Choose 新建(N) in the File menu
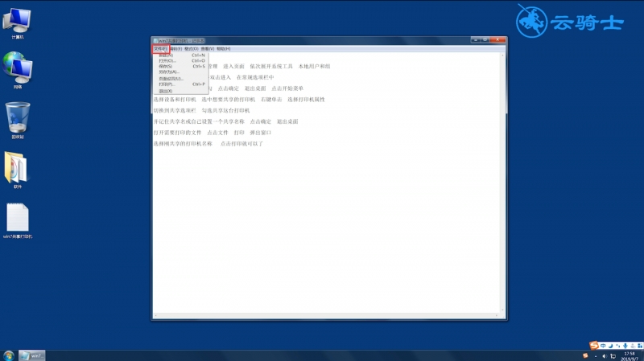The height and width of the screenshot is (361, 644). pos(180,55)
